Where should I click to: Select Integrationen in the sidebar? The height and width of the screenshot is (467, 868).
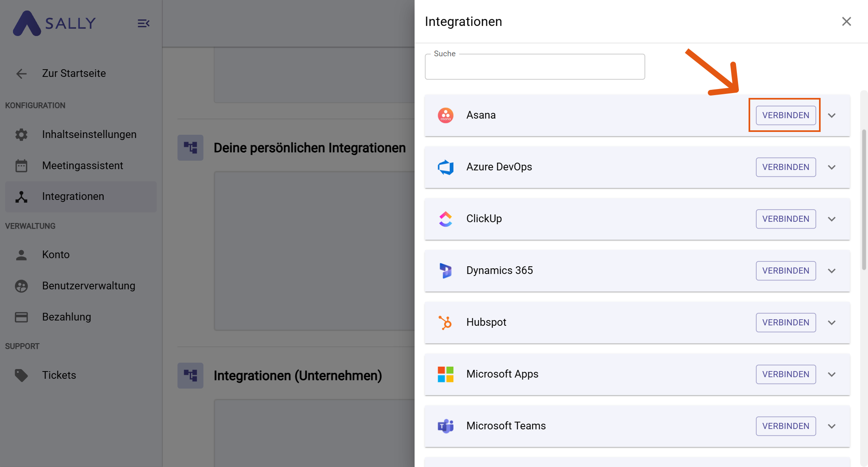pos(81,197)
